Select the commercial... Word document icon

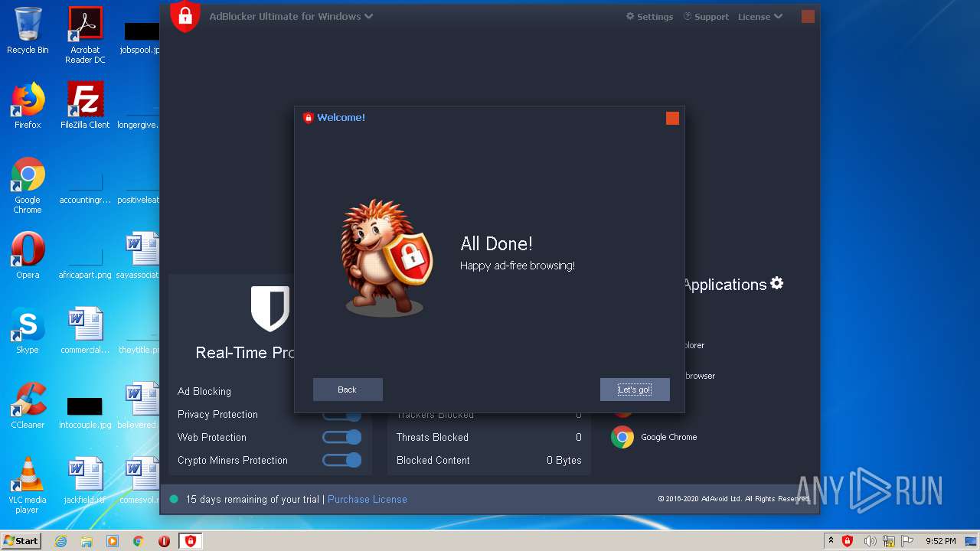[85, 331]
